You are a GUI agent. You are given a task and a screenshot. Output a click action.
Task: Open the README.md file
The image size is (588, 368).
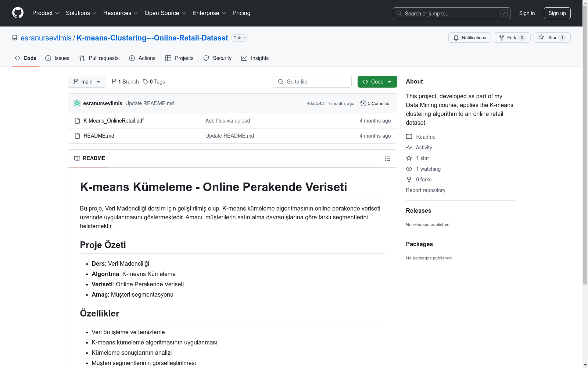(99, 136)
